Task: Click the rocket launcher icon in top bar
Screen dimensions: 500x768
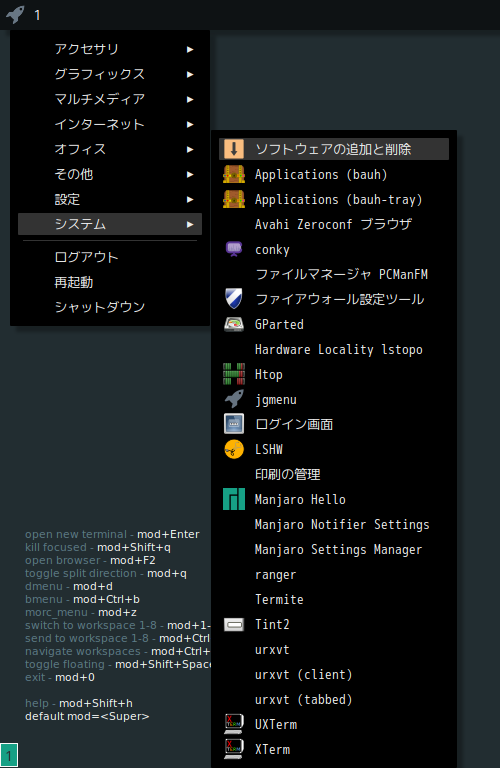Action: pos(15,14)
